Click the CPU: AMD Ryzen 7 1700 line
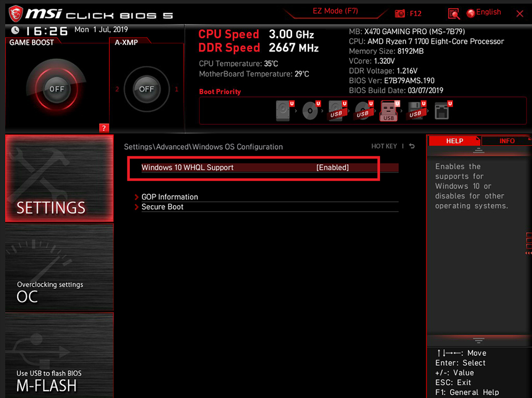 (x=427, y=42)
